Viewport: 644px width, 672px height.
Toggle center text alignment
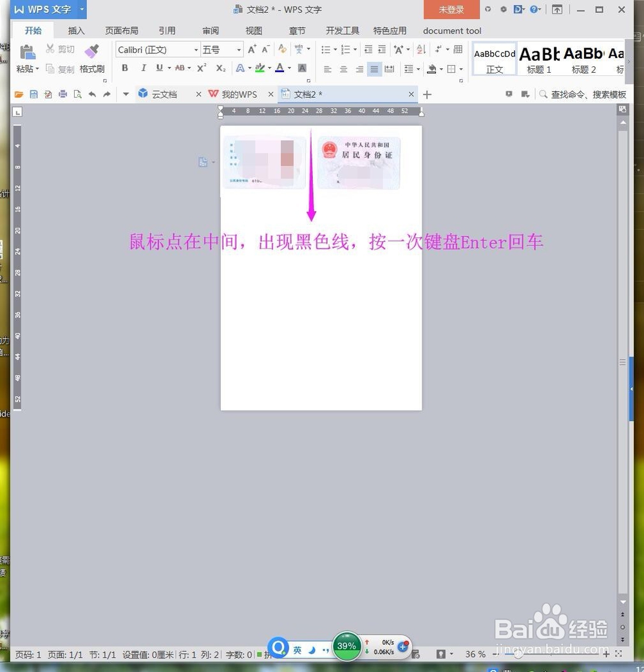click(345, 70)
